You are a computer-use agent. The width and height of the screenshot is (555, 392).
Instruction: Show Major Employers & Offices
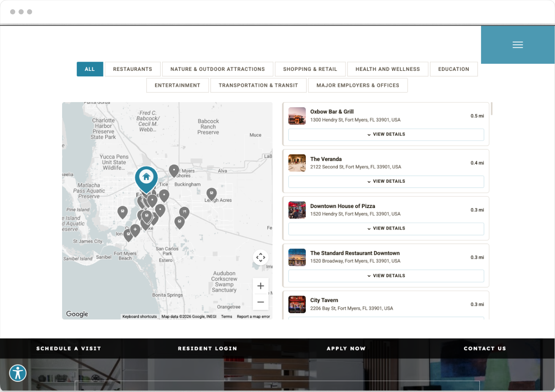click(x=358, y=85)
